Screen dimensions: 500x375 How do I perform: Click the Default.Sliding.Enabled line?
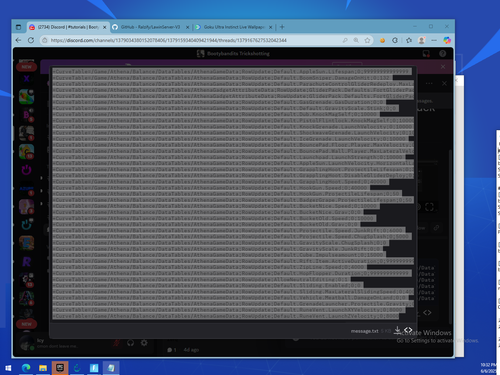[208, 285]
